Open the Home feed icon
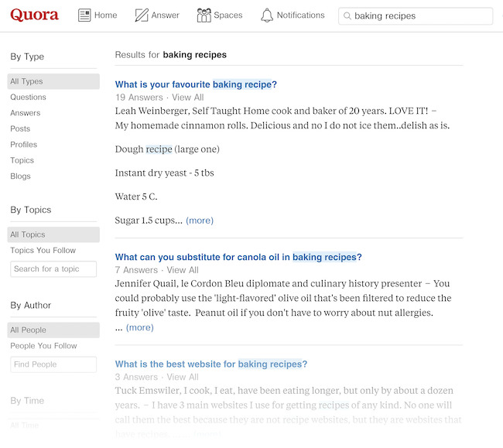 pyautogui.click(x=85, y=15)
